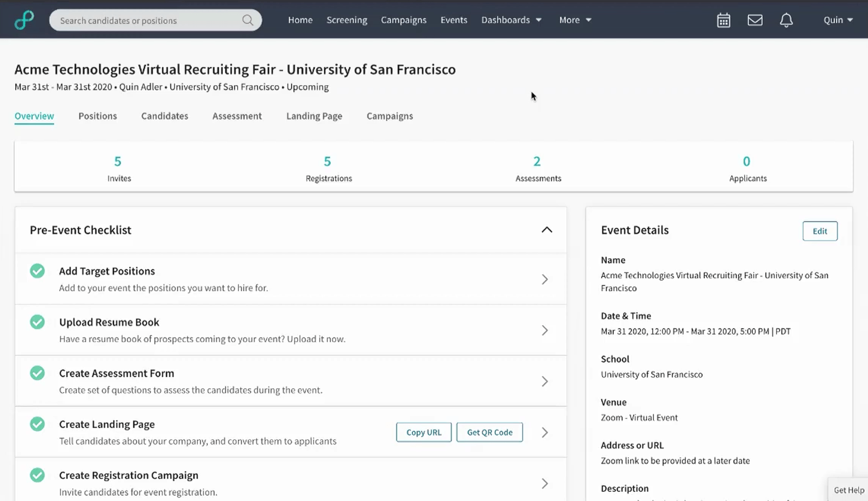
Task: Click the Copy URL button
Action: tap(423, 432)
